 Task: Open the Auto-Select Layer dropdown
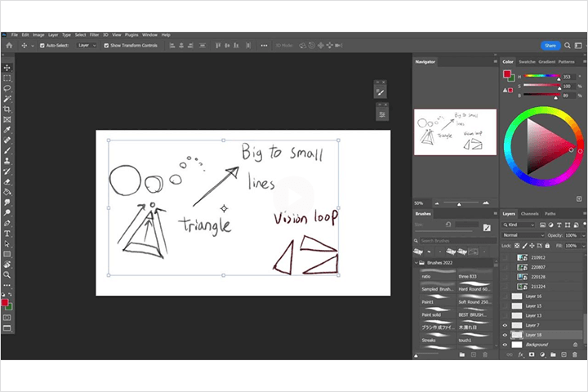click(87, 46)
